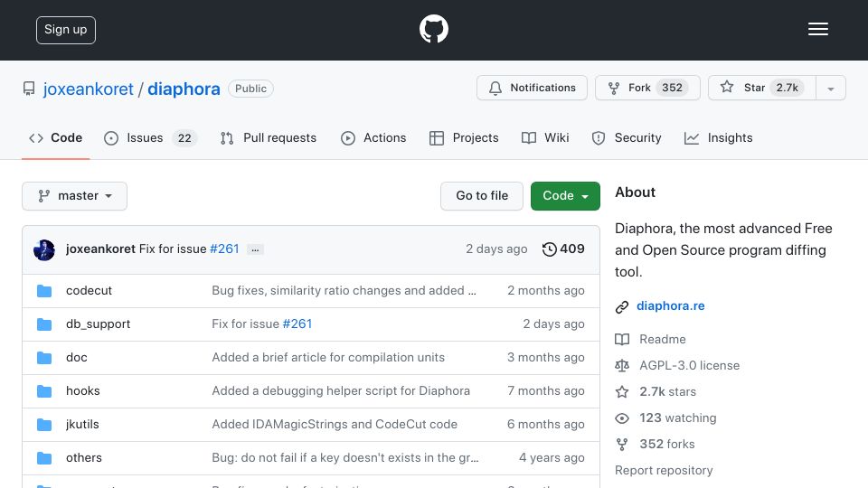Viewport: 868px width, 488px height.
Task: View the 409 commits history
Action: coord(563,249)
